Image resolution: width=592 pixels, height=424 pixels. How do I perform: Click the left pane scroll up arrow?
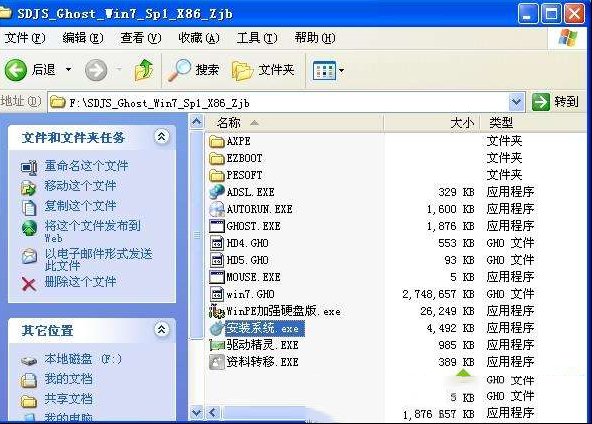coord(196,122)
